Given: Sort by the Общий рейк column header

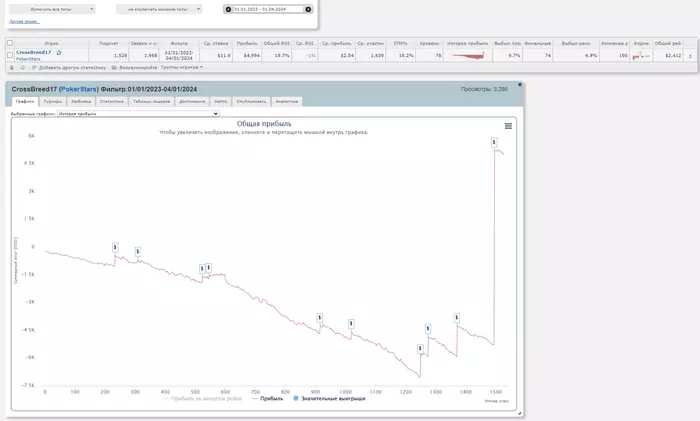Looking at the screenshot, I should coord(667,43).
